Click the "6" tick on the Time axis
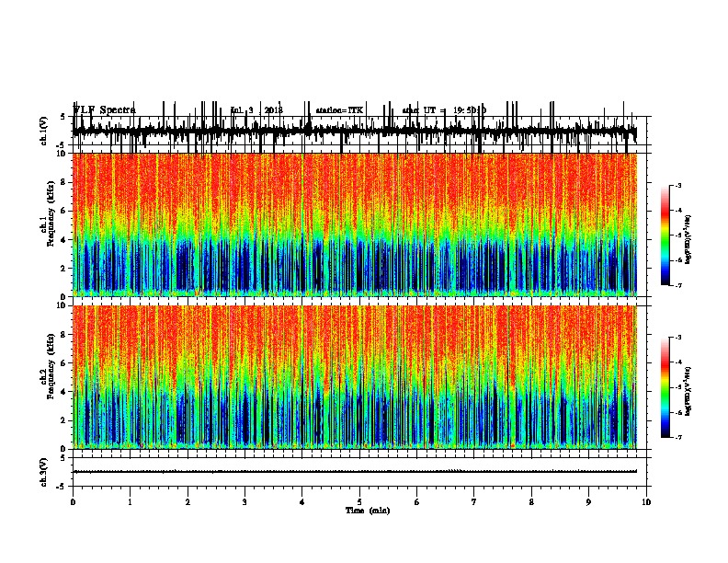The width and height of the screenshot is (728, 563). pos(417,501)
